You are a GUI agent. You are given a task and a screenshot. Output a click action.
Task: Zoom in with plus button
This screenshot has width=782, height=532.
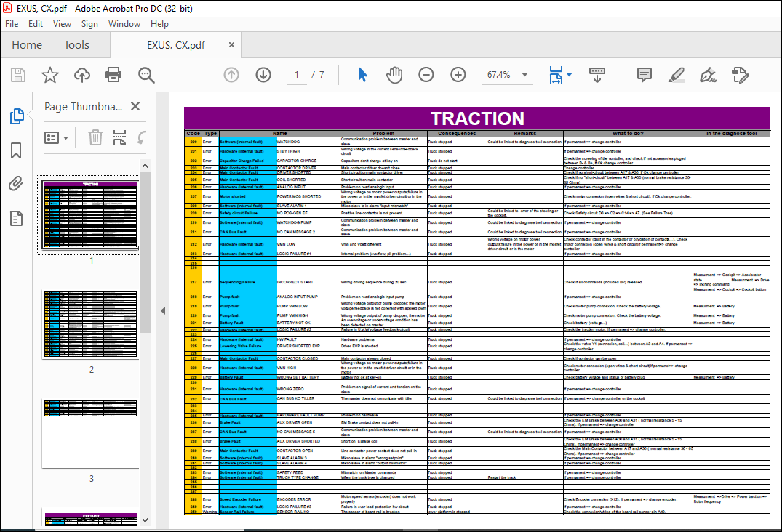click(x=458, y=75)
